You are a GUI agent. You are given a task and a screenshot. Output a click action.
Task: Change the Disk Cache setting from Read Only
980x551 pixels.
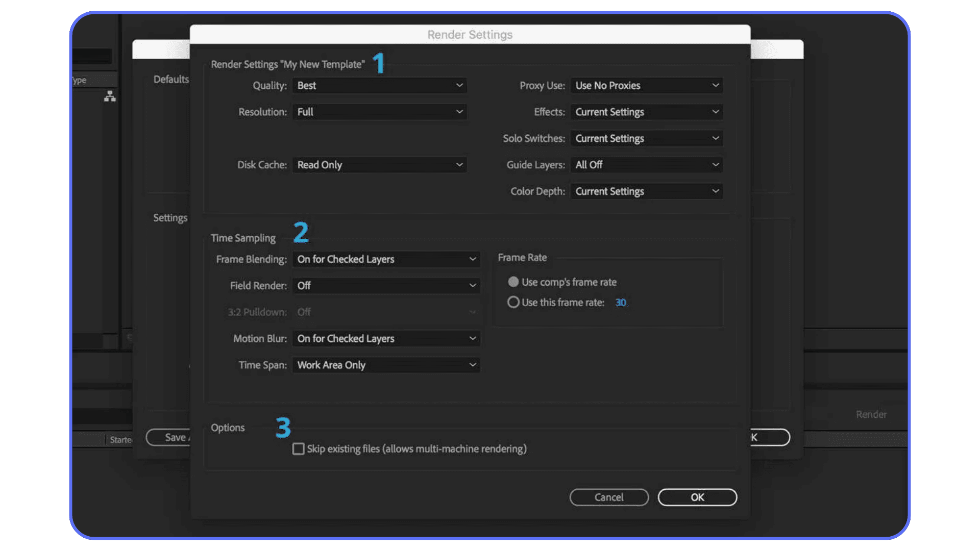click(380, 164)
